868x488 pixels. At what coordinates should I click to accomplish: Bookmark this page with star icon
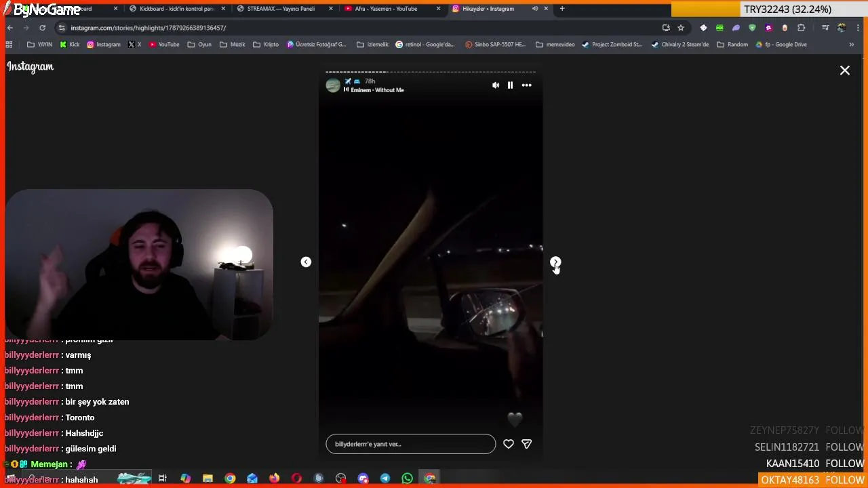click(681, 28)
